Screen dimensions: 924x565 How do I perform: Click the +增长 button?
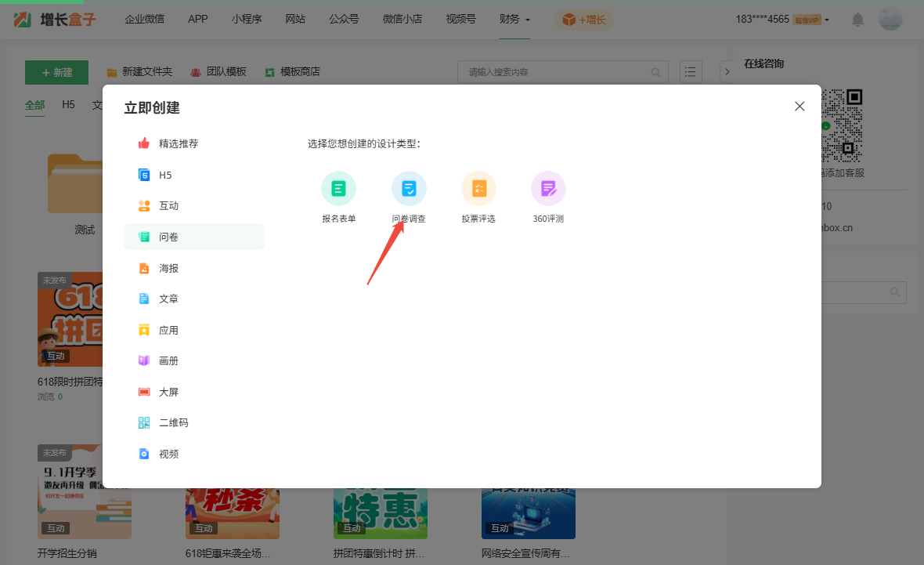click(x=584, y=20)
